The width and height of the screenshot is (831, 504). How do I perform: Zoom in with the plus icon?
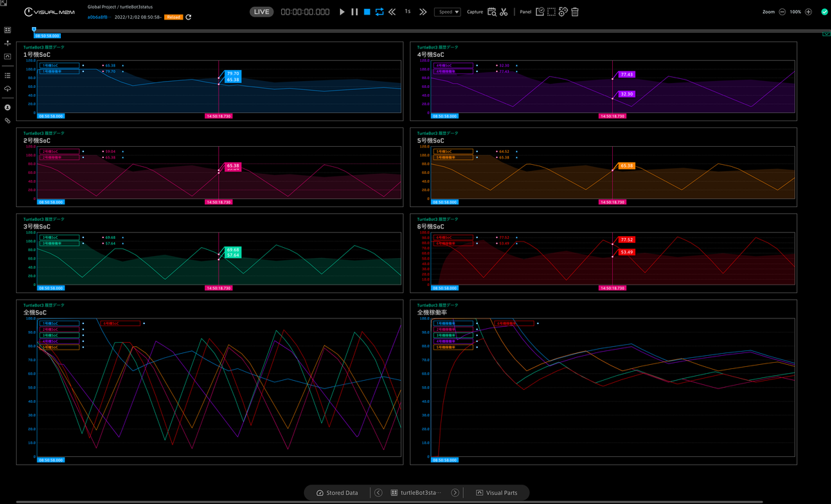click(x=808, y=12)
